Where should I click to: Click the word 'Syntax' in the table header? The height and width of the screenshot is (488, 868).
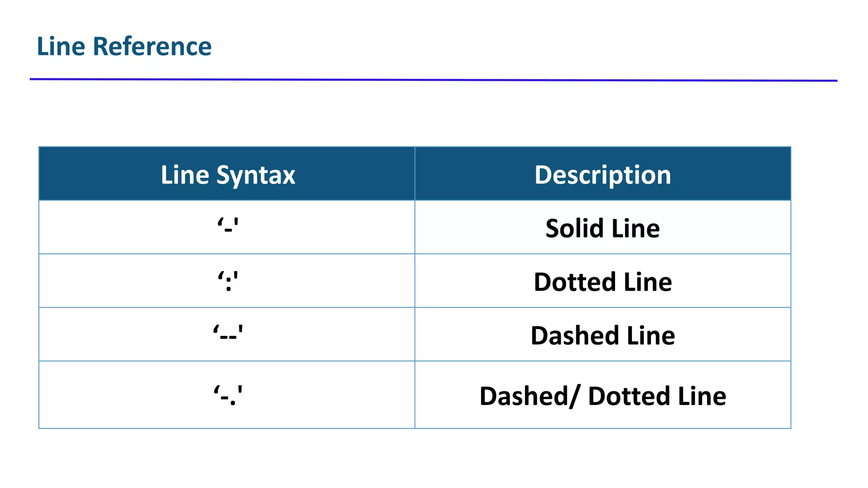click(255, 175)
